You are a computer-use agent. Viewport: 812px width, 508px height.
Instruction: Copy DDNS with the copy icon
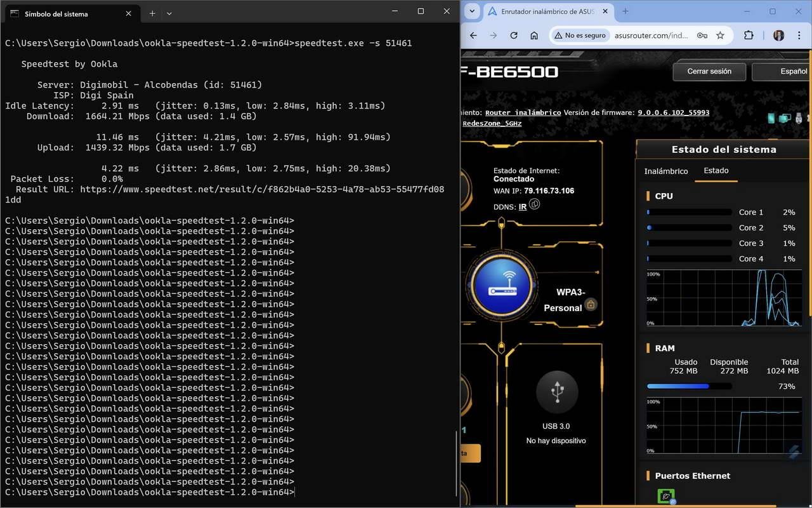point(534,204)
